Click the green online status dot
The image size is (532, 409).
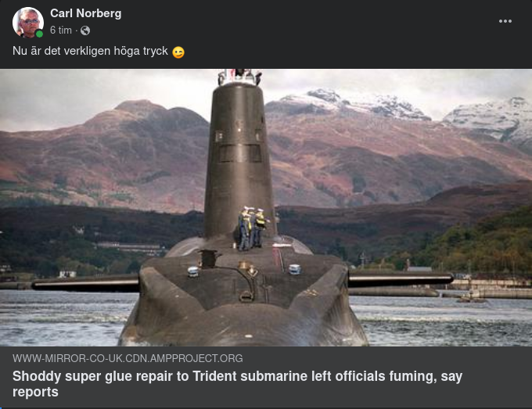tap(39, 34)
